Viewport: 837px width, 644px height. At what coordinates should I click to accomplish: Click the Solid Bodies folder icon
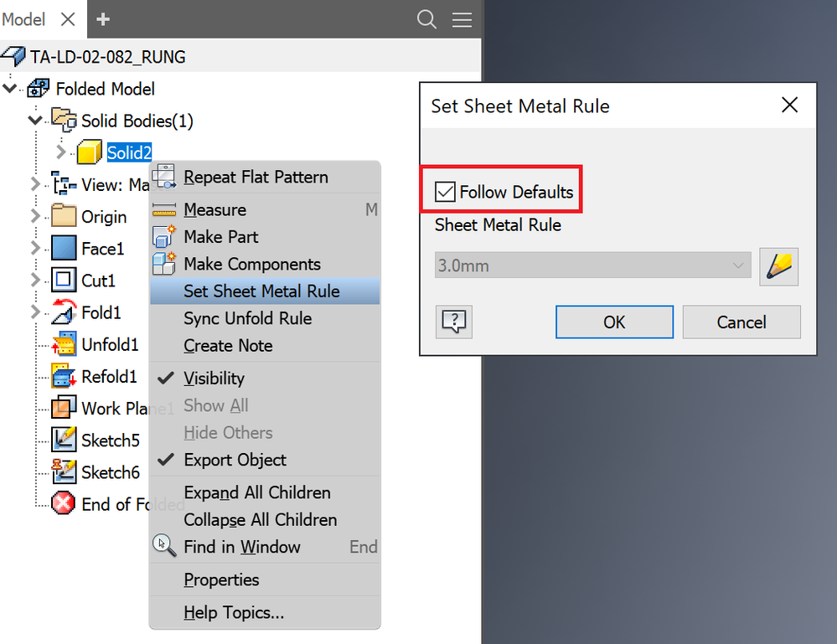click(x=64, y=120)
